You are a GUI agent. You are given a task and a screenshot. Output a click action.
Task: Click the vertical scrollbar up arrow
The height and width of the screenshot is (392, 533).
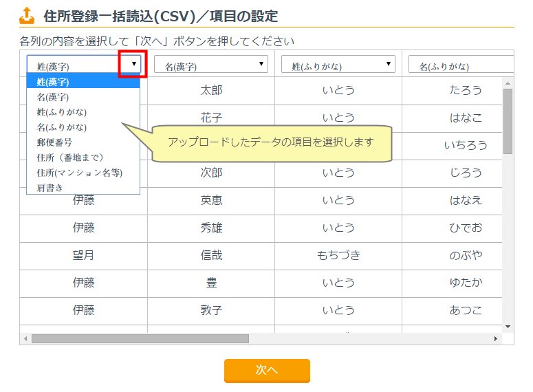508,83
